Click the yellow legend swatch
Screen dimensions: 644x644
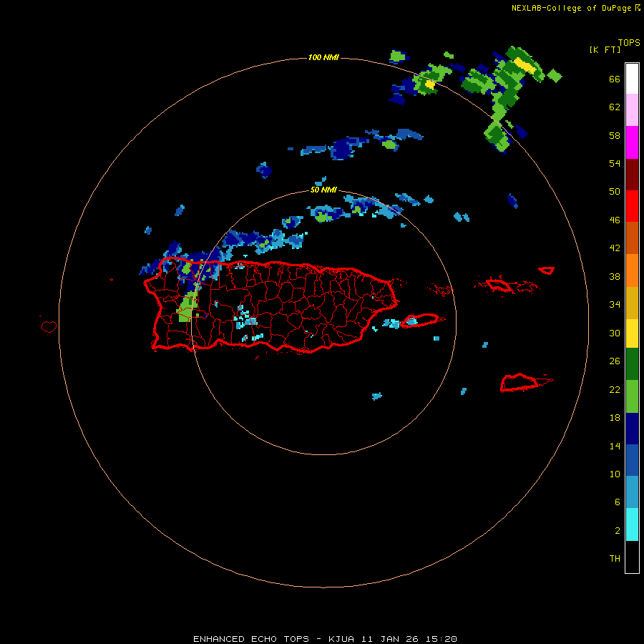click(x=632, y=333)
